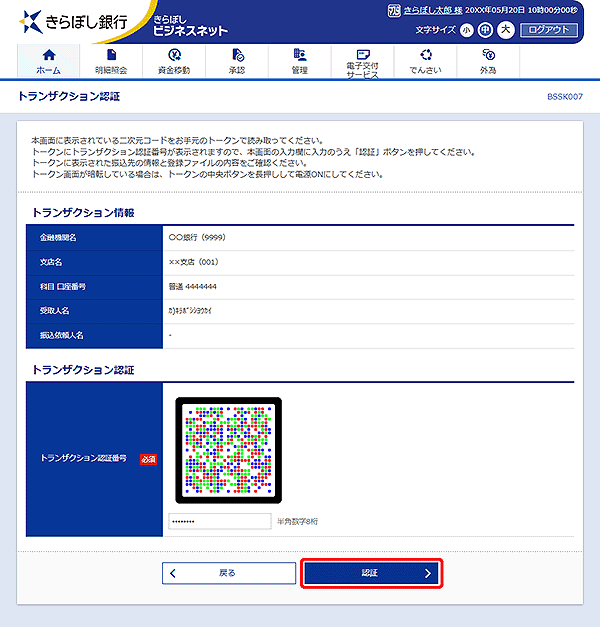Click the approval document icon above 承認

click(x=238, y=55)
